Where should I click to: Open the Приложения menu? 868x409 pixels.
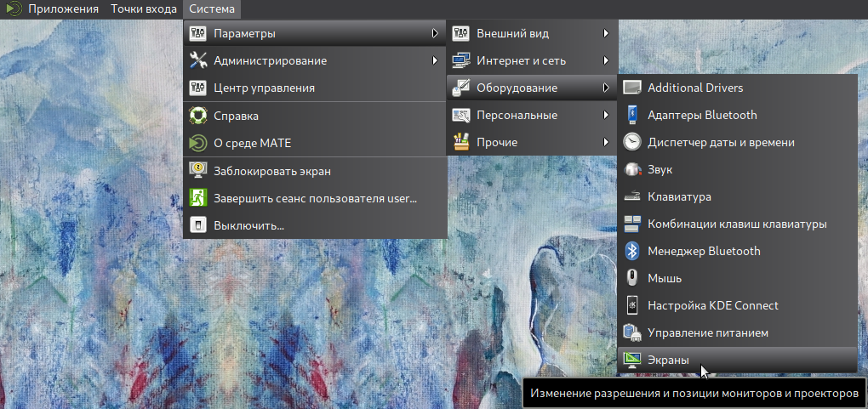coord(63,9)
